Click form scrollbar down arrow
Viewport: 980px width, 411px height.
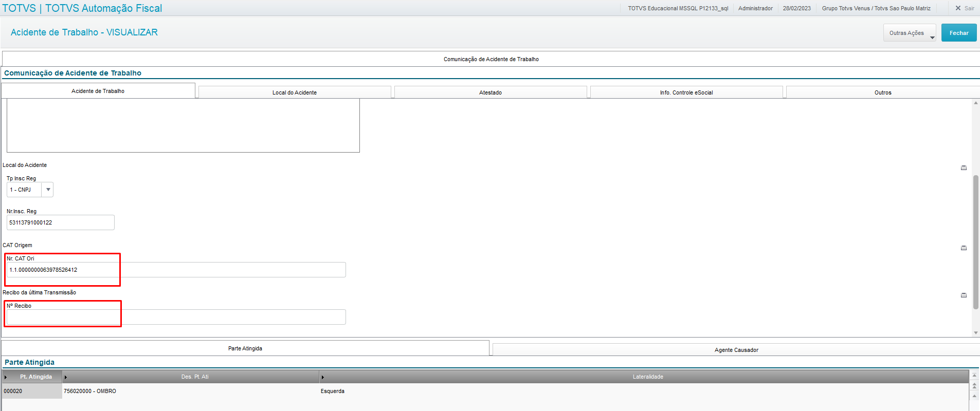[x=975, y=333]
